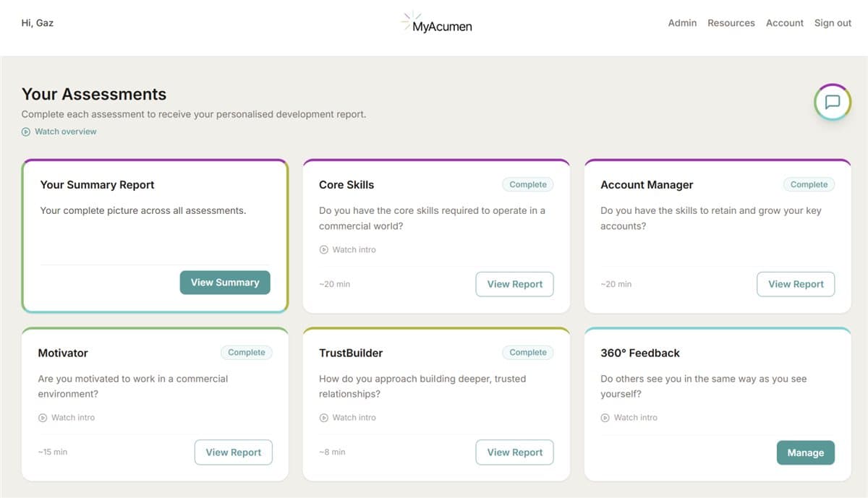This screenshot has width=868, height=498.
Task: Click the "~8 min" duration text
Action: point(332,452)
